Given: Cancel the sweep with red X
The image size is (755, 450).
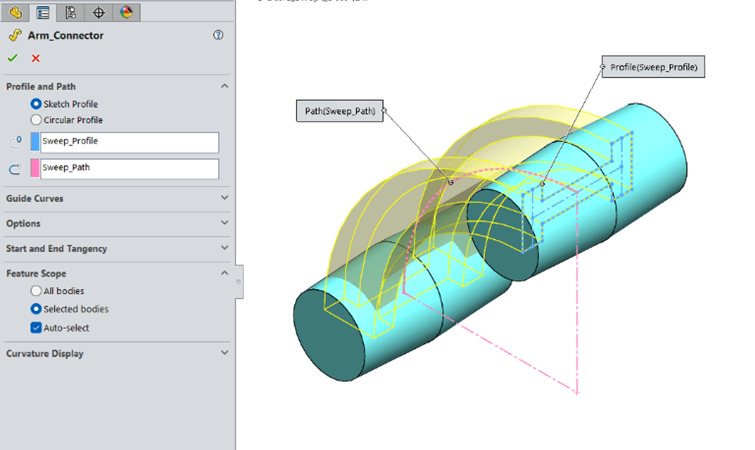Looking at the screenshot, I should point(36,58).
